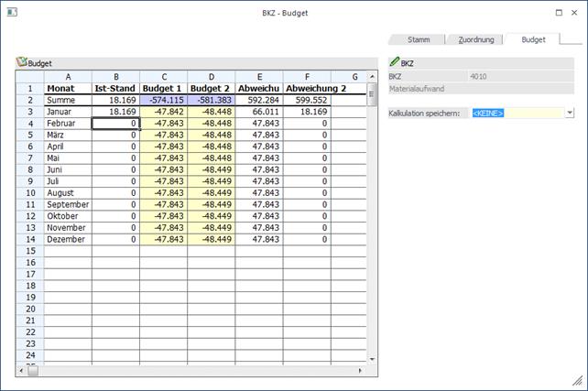Select row header 2 for the Summe row

coord(29,99)
